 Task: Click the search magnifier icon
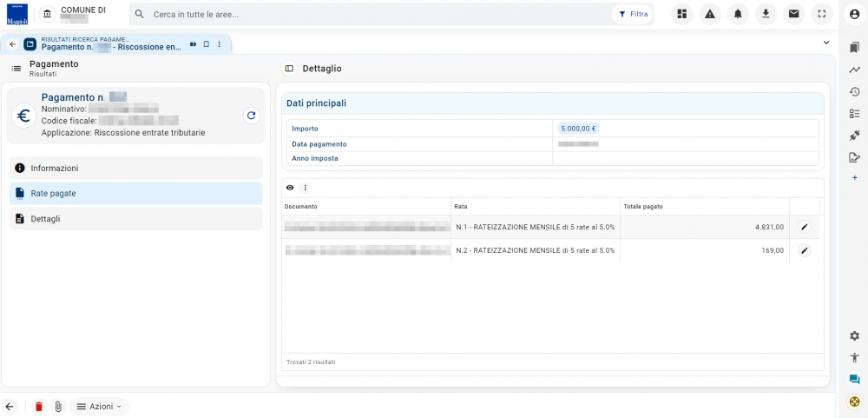pyautogui.click(x=140, y=15)
